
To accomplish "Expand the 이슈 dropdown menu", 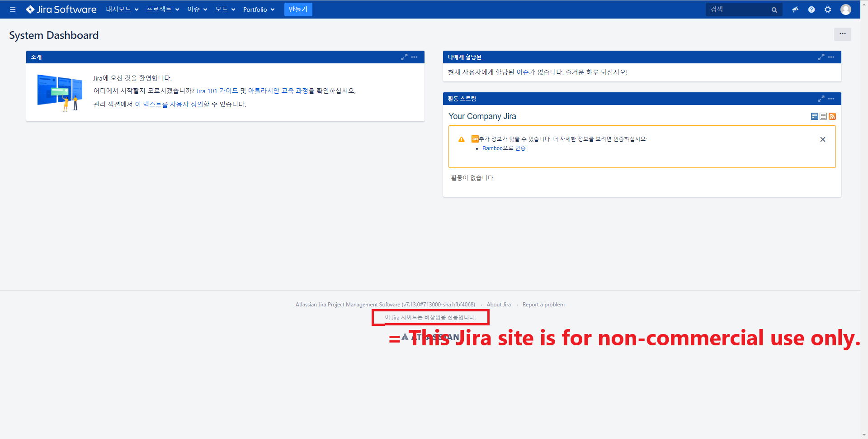I will pos(197,10).
